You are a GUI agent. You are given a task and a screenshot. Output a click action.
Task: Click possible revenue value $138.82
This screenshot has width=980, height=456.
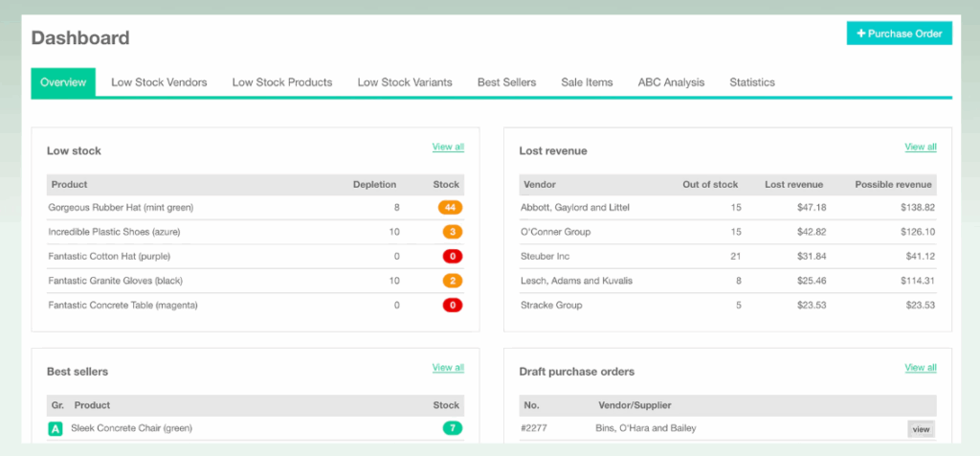918,208
